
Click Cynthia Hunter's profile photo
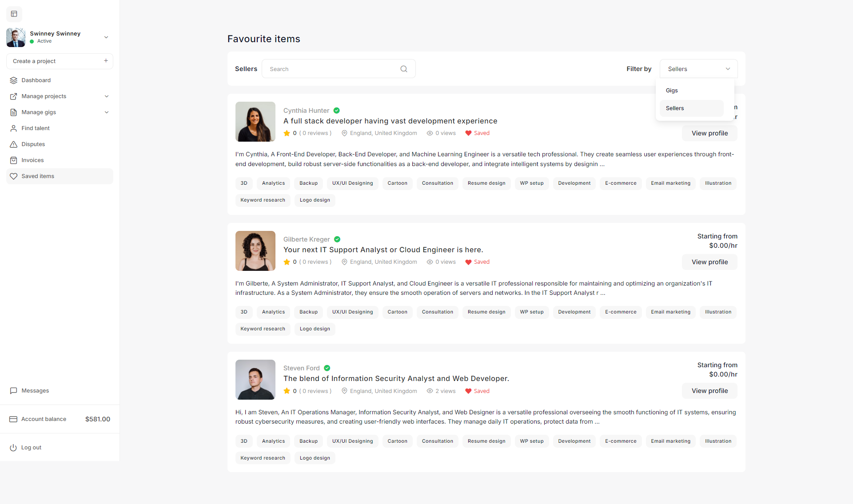click(x=255, y=122)
